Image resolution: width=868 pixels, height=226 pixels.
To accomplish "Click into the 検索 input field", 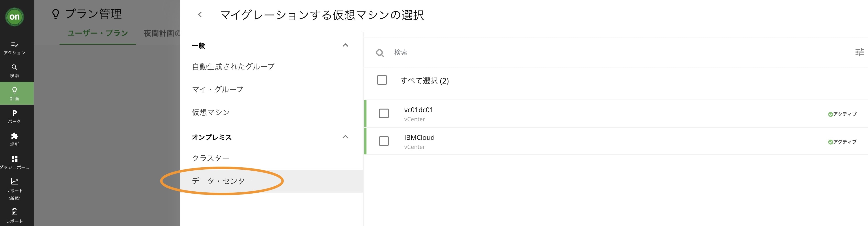I will pyautogui.click(x=620, y=53).
